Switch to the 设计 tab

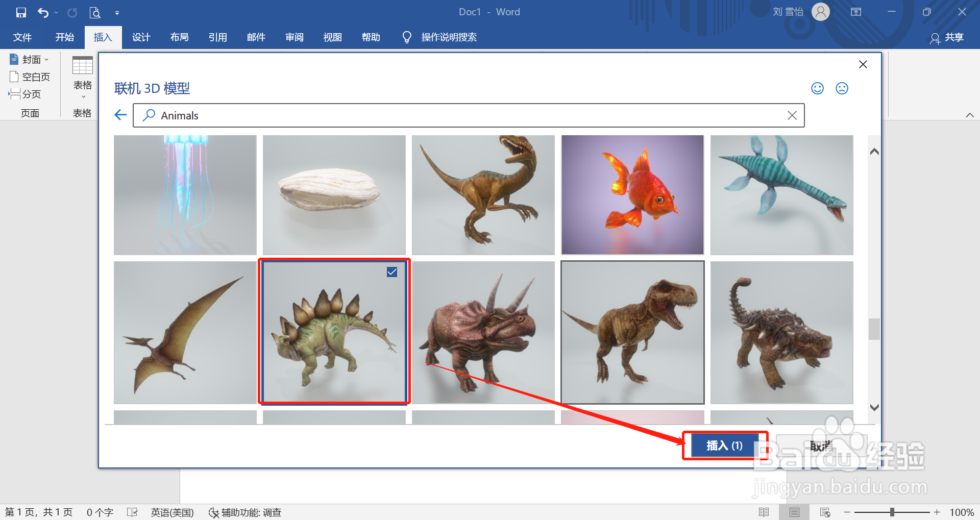141,37
